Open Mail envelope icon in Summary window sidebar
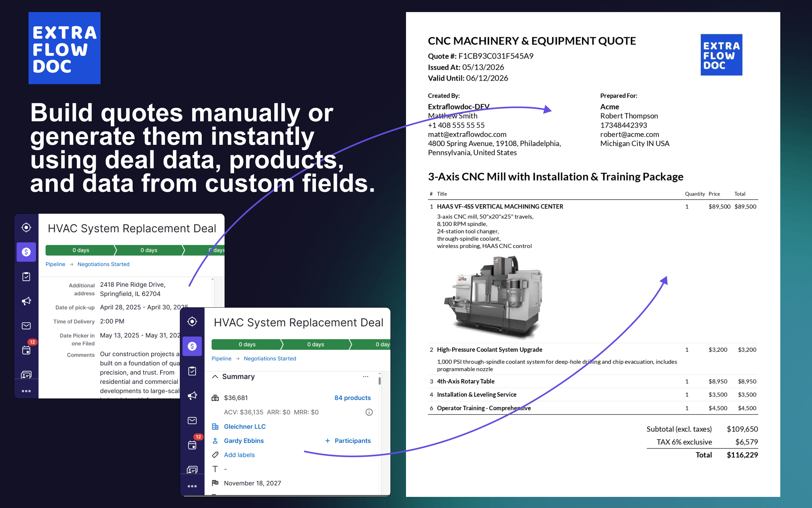Image resolution: width=812 pixels, height=508 pixels. tap(192, 420)
